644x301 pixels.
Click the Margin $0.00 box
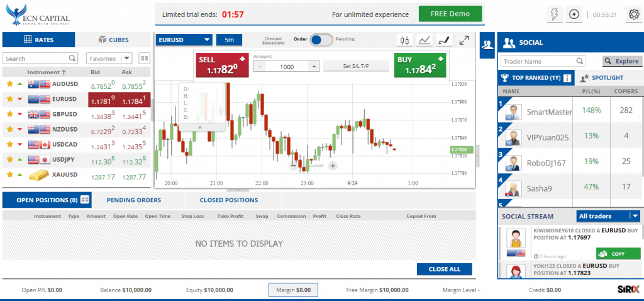point(293,290)
